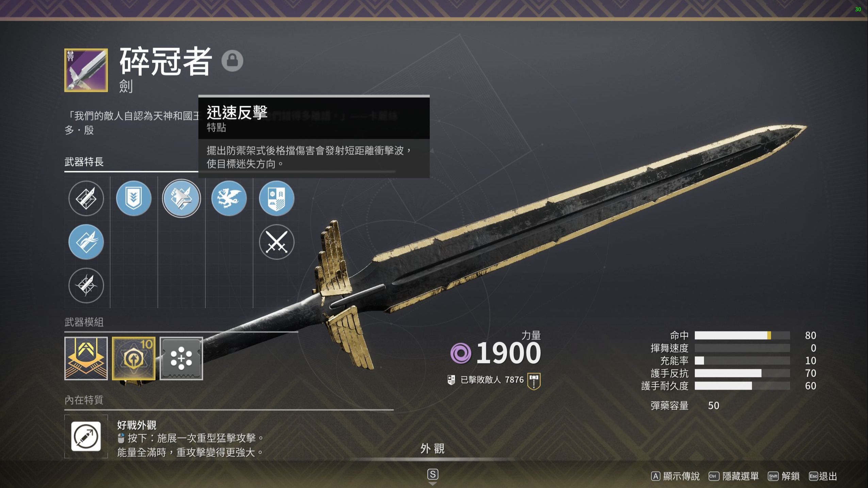Click the 碎冠者 sword thumbnail
Screen dimensions: 868x488
[x=86, y=70]
